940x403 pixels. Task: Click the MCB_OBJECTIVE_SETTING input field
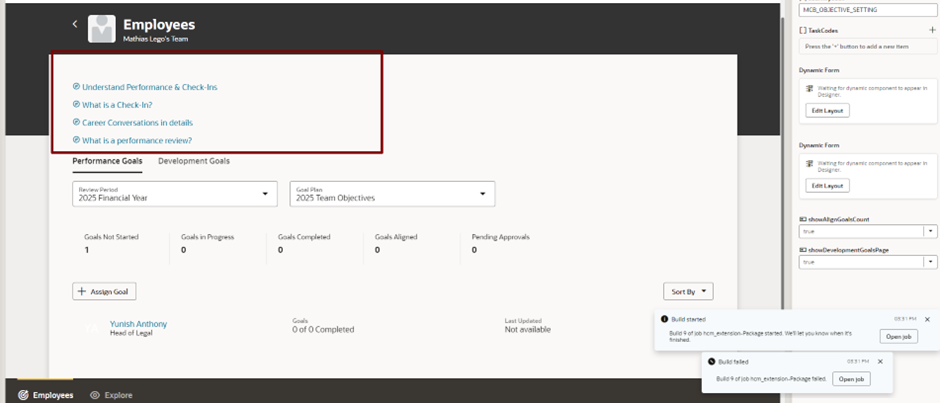[x=867, y=10]
